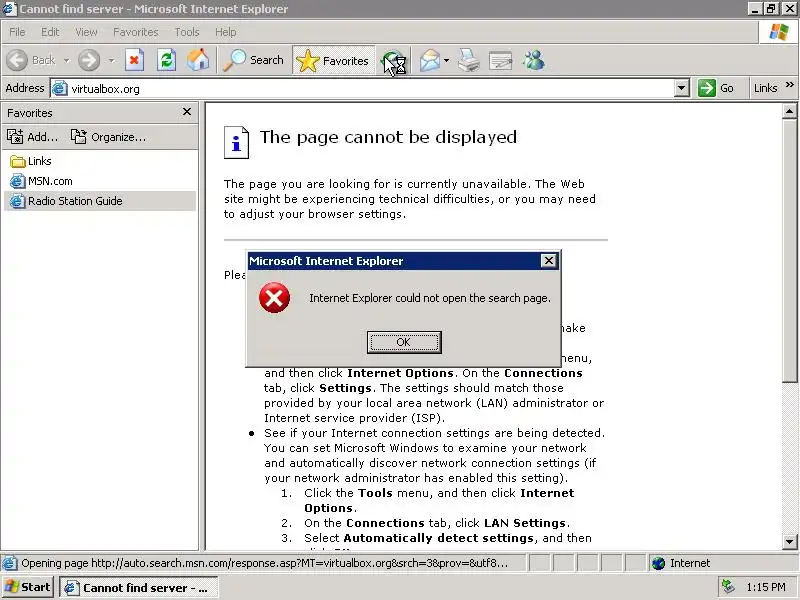The height and width of the screenshot is (600, 800).
Task: Click the Links toolbar label
Action: (765, 88)
